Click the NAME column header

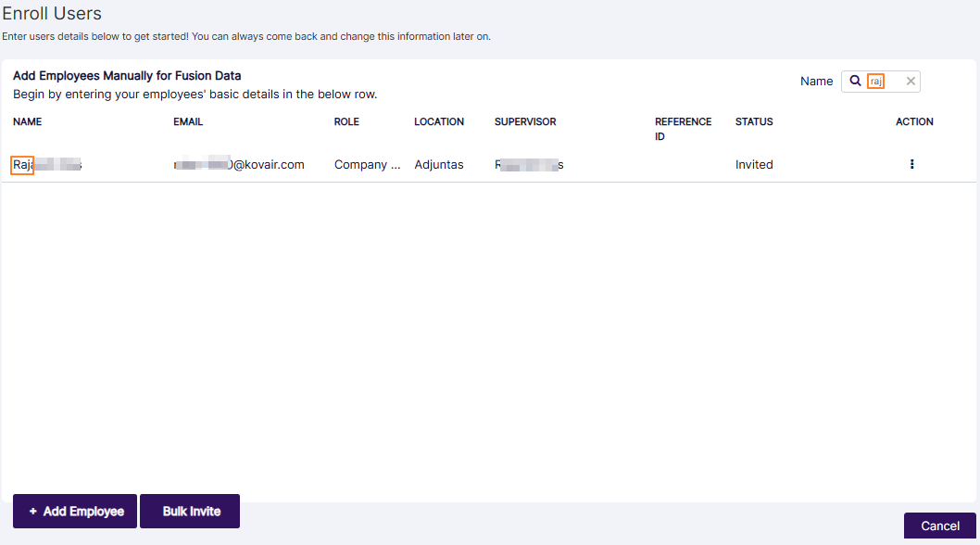coord(27,121)
